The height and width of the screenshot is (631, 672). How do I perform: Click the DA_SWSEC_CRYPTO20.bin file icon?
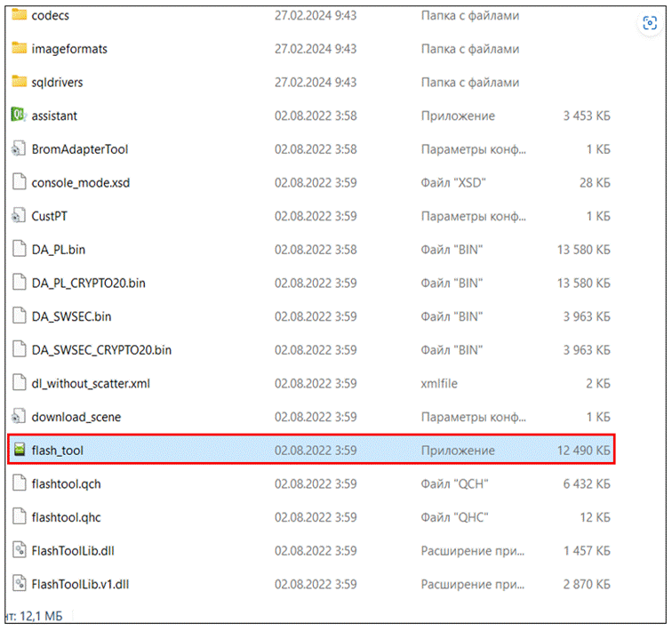click(x=19, y=348)
